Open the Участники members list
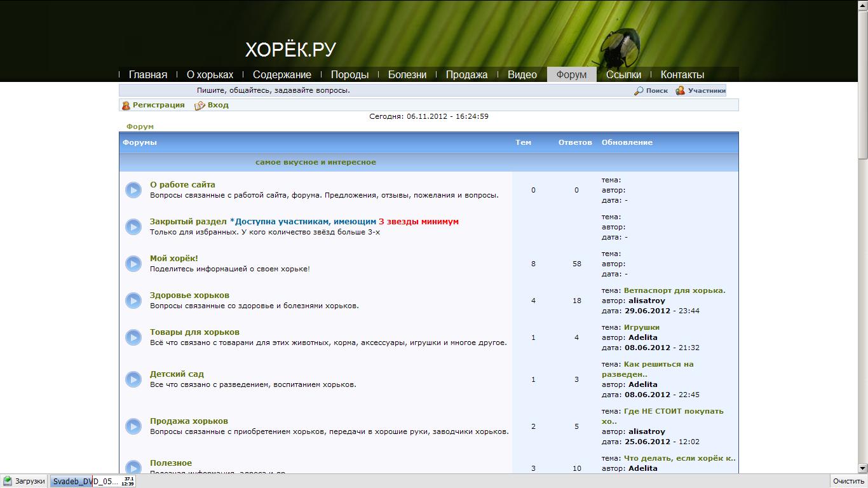 coord(707,91)
